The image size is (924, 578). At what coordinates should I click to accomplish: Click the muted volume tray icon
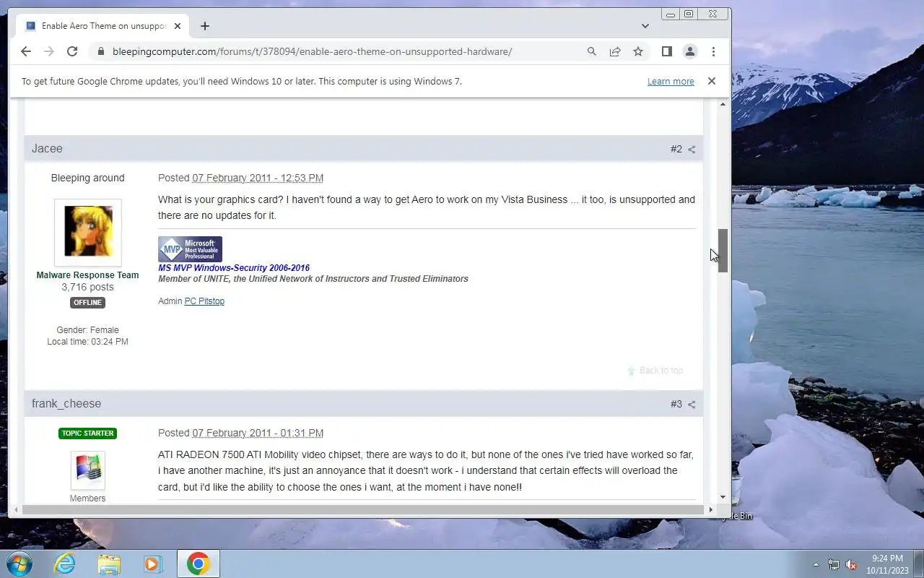pos(852,564)
